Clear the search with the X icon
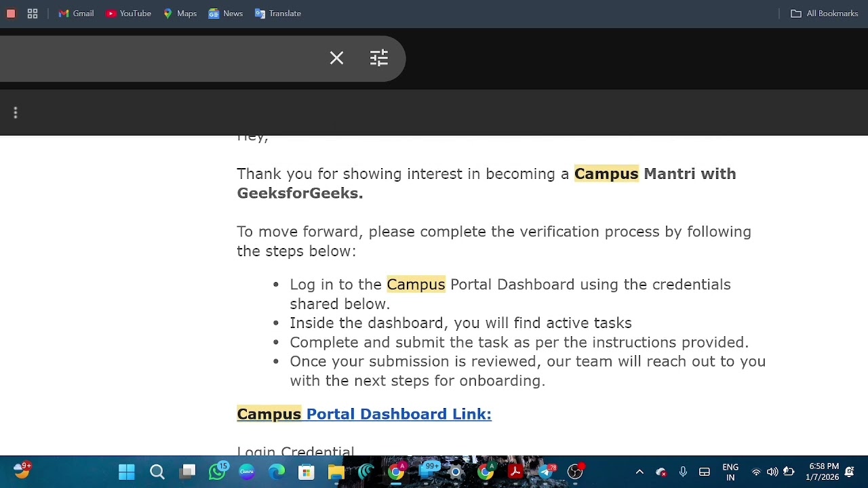Image resolution: width=868 pixels, height=488 pixels. tap(336, 58)
